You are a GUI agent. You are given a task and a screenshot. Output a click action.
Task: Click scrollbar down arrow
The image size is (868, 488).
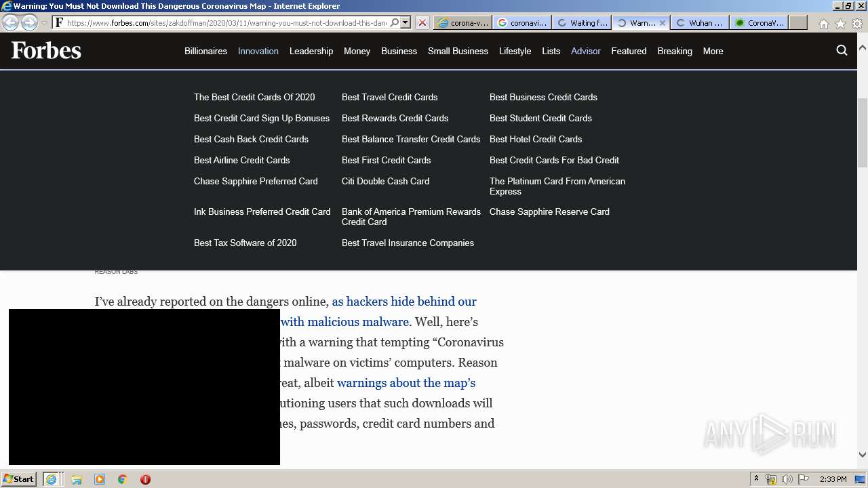[863, 455]
